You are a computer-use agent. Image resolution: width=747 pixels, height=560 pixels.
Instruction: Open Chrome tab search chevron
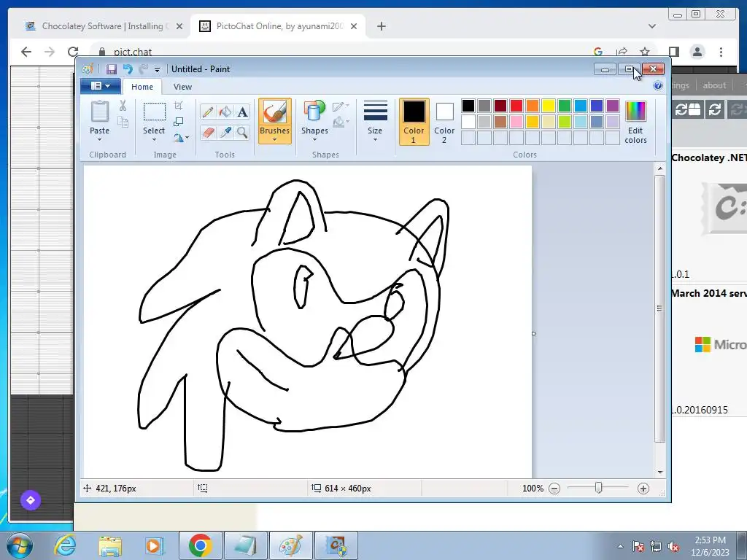[x=651, y=26]
